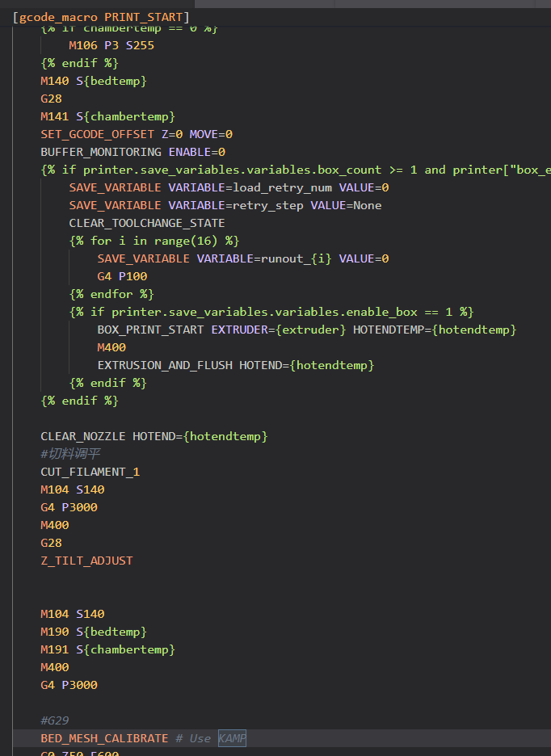Click on CUT_FILAMENT_1
Screen dimensions: 551x756
point(90,472)
